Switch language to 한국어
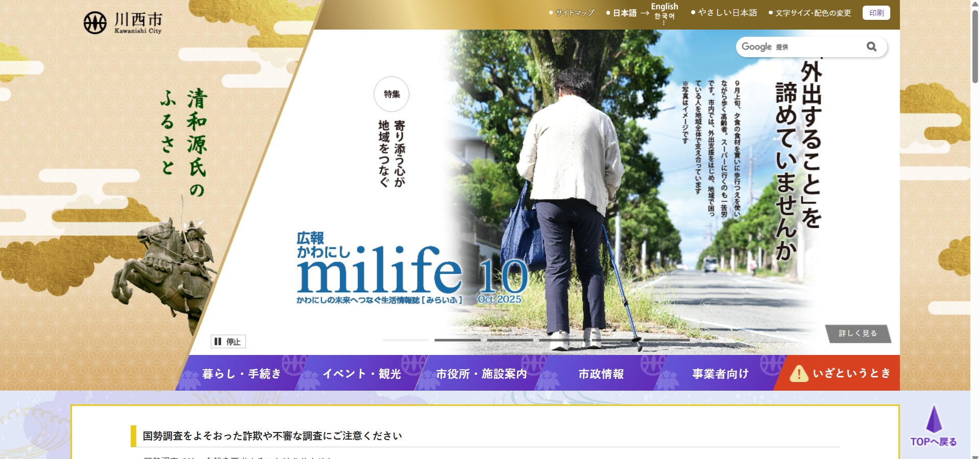980x459 pixels. tap(665, 16)
